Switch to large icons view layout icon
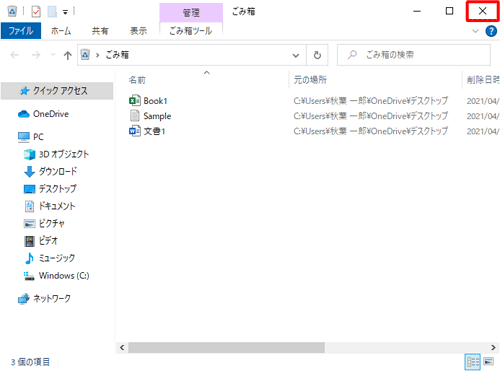 coord(489,362)
